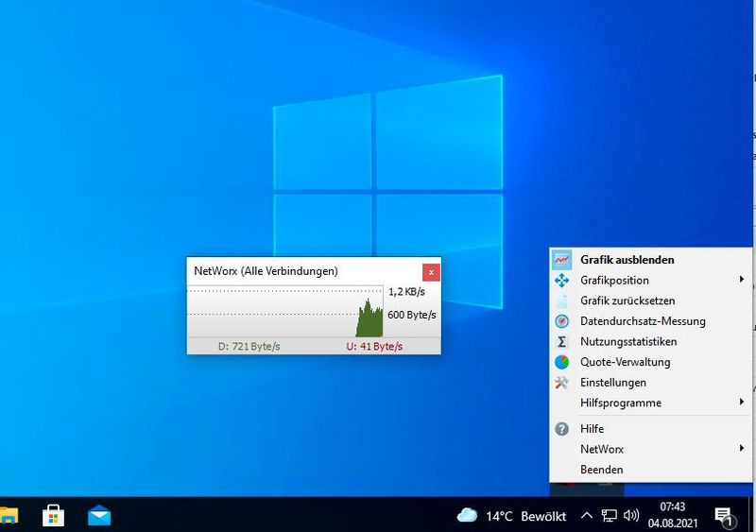
Task: Click the 1,2 KB/s scale label
Action: coord(406,292)
